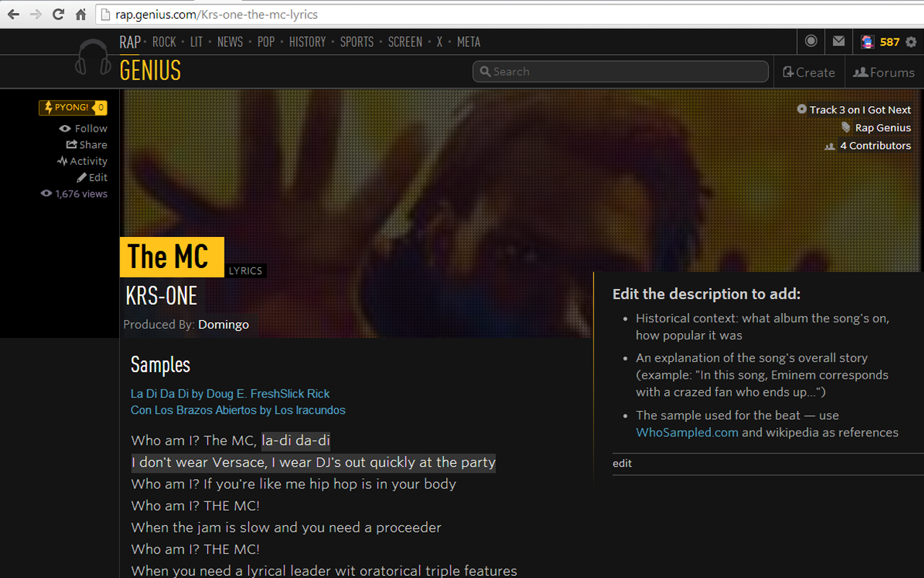This screenshot has height=578, width=924.
Task: Switch to the ROCK section
Action: (x=165, y=42)
